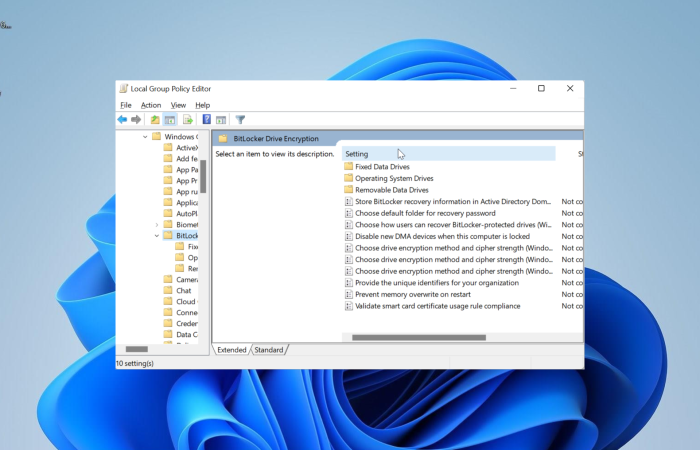Toggle the Show/Hide Action Pane icon
This screenshot has width=700, height=450.
tap(221, 120)
